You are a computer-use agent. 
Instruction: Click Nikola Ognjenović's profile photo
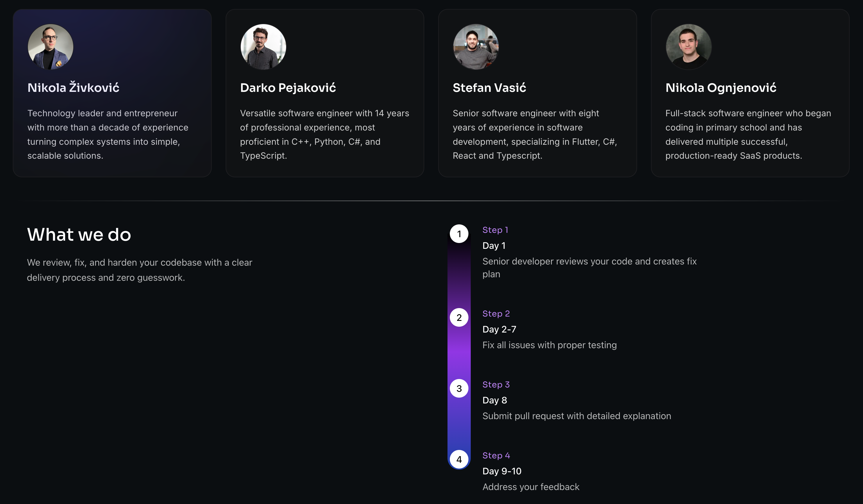[x=688, y=47]
